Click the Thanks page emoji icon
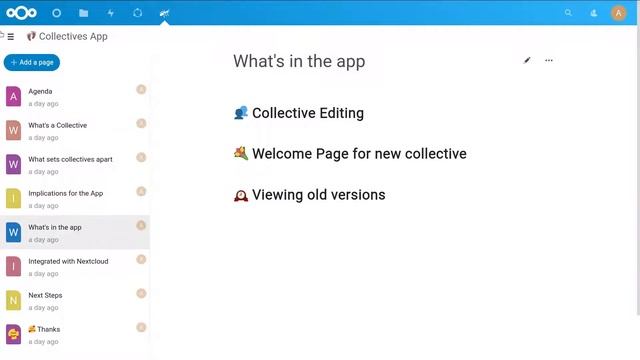640x360 pixels. tap(13, 334)
